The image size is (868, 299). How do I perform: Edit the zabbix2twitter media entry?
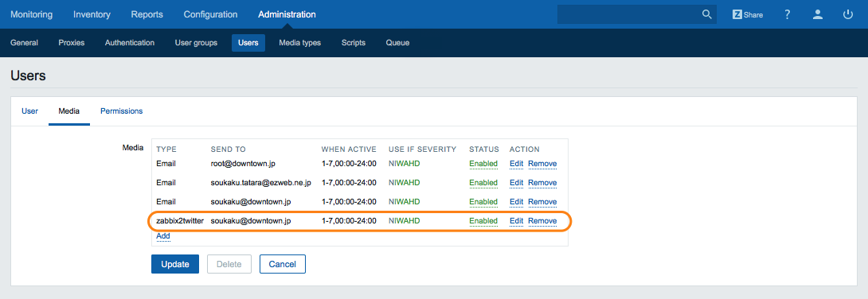tap(517, 220)
